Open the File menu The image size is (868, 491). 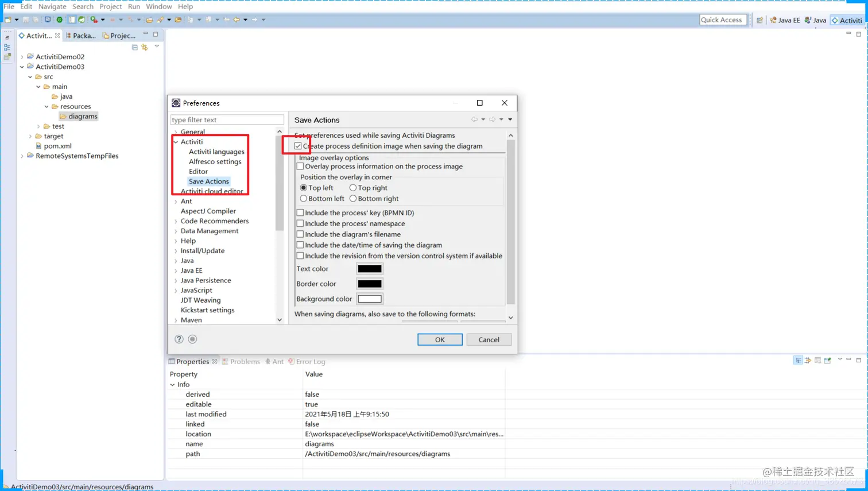pos(9,6)
